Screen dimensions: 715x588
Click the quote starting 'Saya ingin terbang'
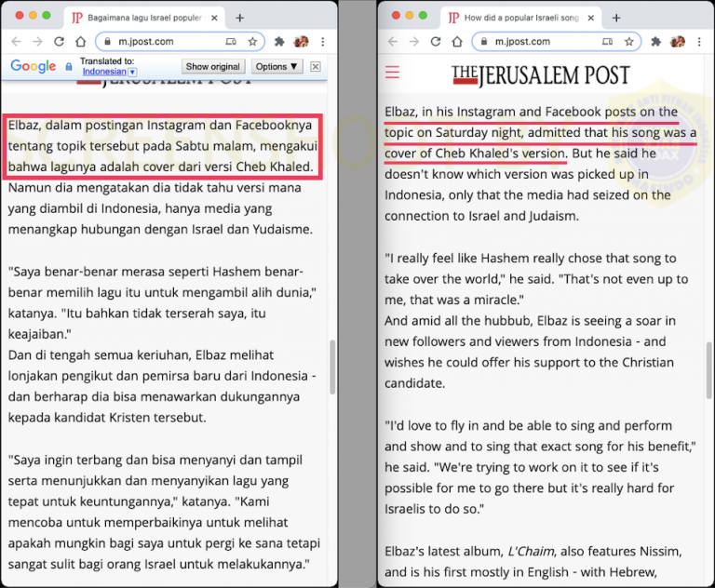click(x=164, y=512)
